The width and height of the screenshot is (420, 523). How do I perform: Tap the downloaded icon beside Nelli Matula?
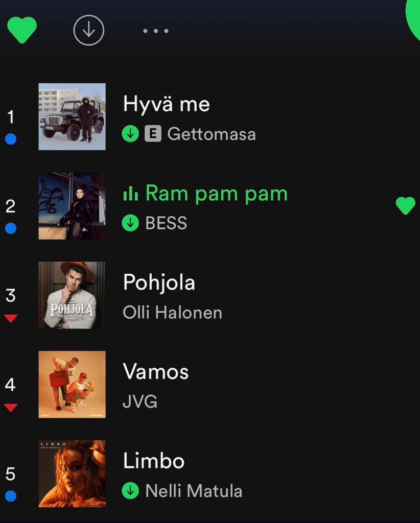coord(130,491)
